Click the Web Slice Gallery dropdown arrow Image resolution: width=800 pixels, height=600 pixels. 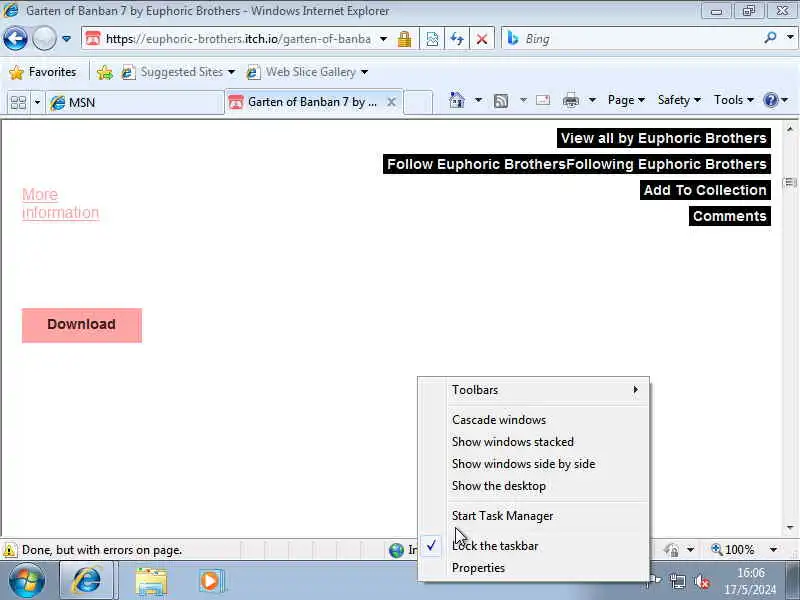(x=364, y=72)
